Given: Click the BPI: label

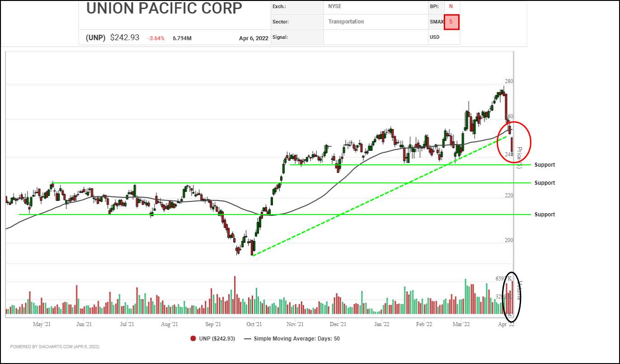Looking at the screenshot, I should coord(434,7).
